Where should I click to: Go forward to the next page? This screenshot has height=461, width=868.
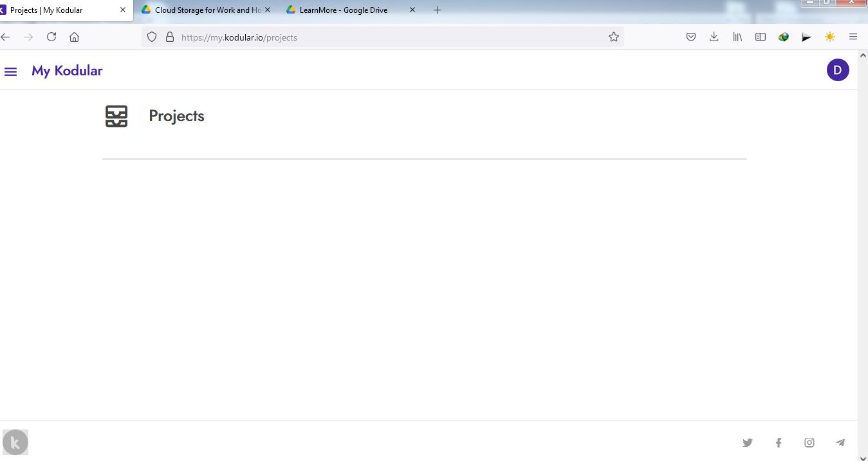(28, 37)
